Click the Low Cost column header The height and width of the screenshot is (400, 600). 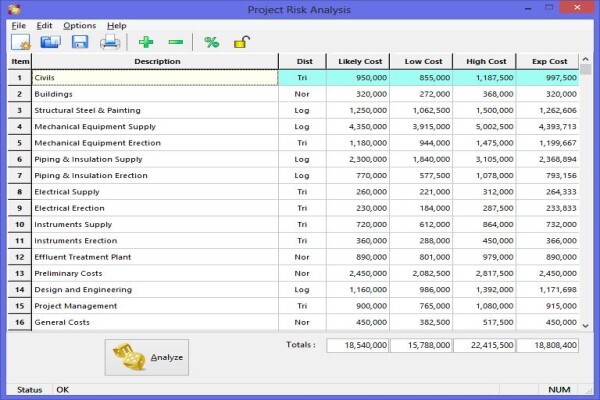point(421,61)
